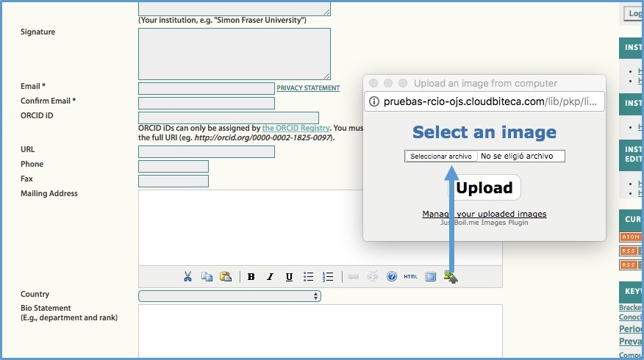
Task: Close the upload image popup window
Action: [x=373, y=83]
